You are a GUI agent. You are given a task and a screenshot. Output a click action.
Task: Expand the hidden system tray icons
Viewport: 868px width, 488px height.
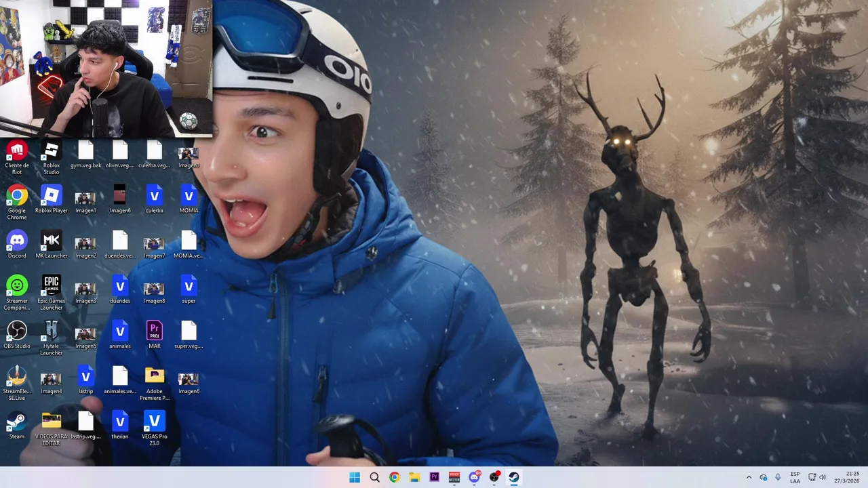(749, 477)
